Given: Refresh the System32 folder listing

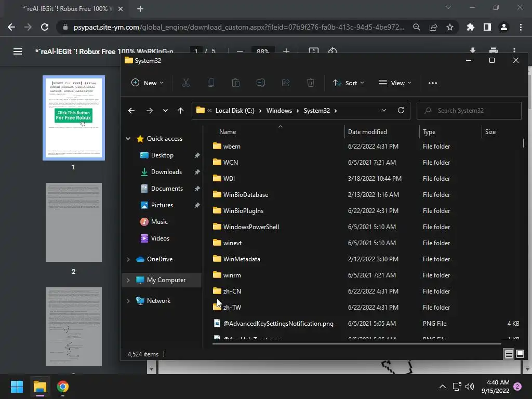Looking at the screenshot, I should [x=401, y=110].
